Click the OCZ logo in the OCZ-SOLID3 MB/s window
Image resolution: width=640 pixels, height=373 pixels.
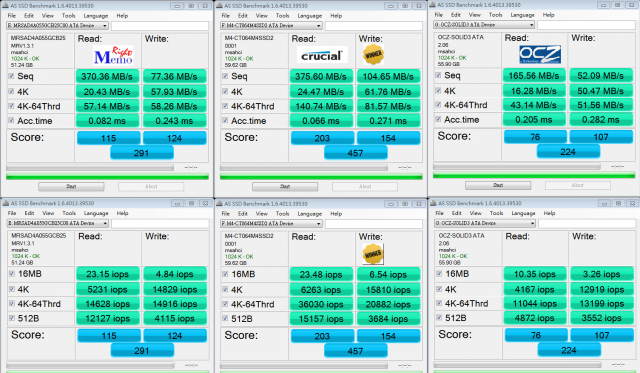[x=540, y=54]
